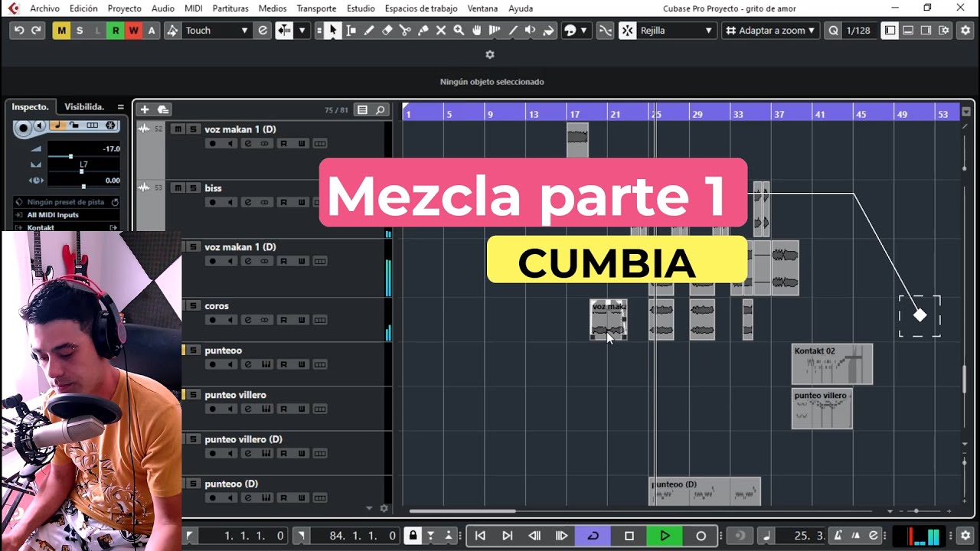
Task: Open track visibility configuration list icon
Action: pyautogui.click(x=362, y=110)
